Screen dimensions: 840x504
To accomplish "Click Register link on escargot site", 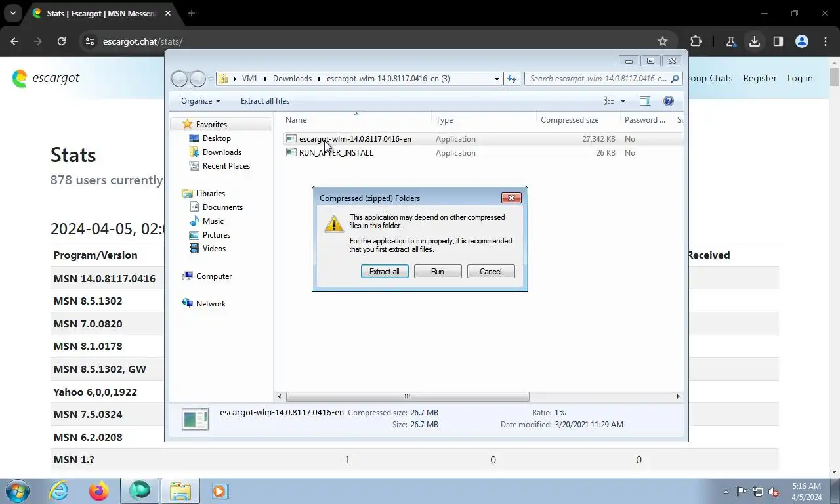I will (760, 78).
